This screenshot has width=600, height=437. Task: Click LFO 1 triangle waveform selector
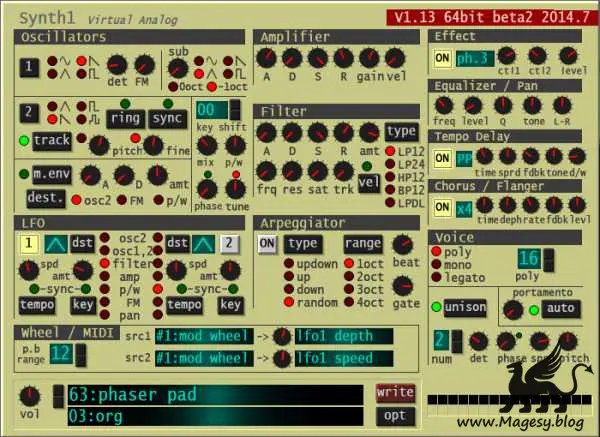(x=56, y=244)
